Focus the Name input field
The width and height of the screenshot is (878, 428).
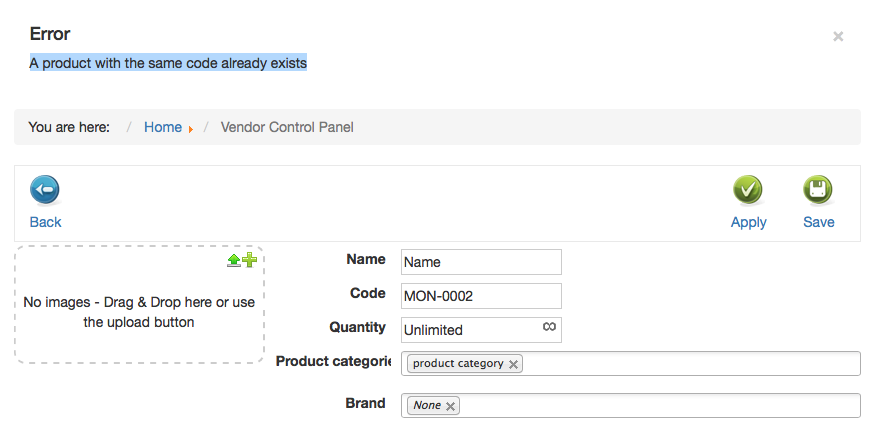(481, 262)
